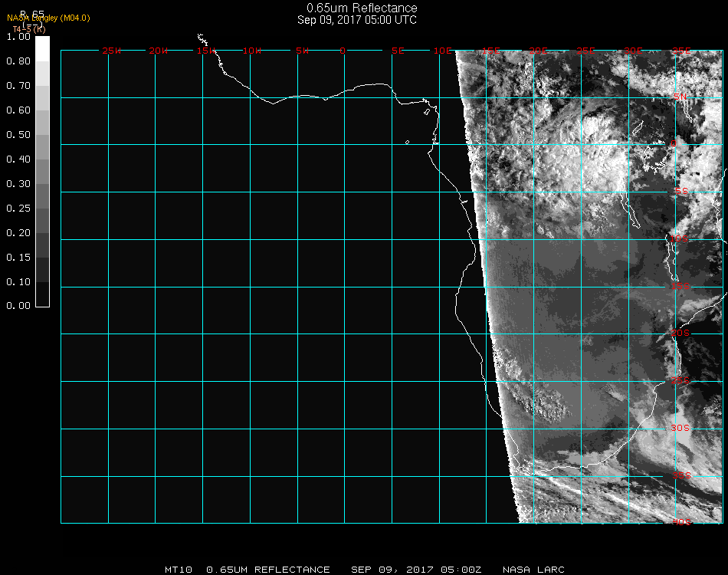728x575 pixels.
Task: Click the 5W longitude label
Action: tap(302, 51)
